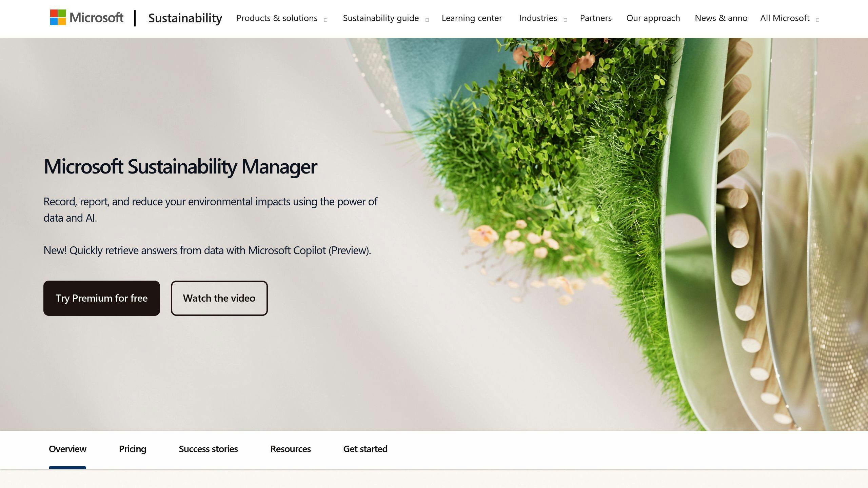Expand the Industries menu

coord(543,18)
